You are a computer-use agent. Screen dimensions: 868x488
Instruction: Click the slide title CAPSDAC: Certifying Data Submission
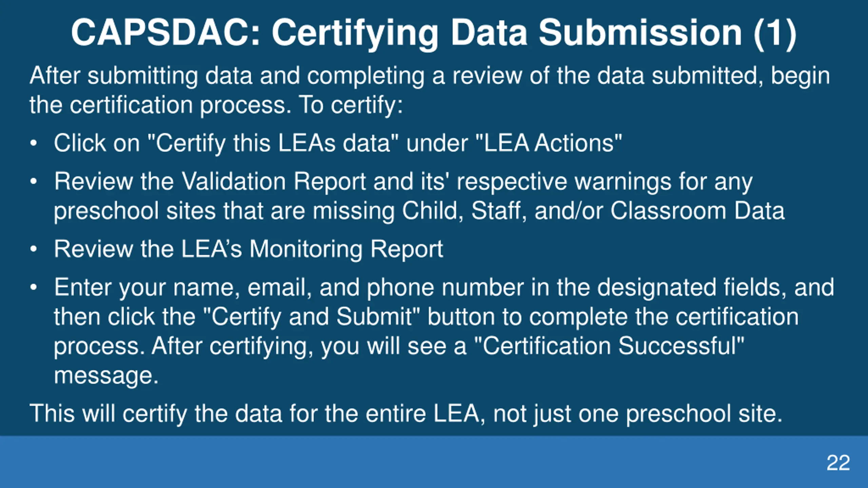[x=434, y=33]
